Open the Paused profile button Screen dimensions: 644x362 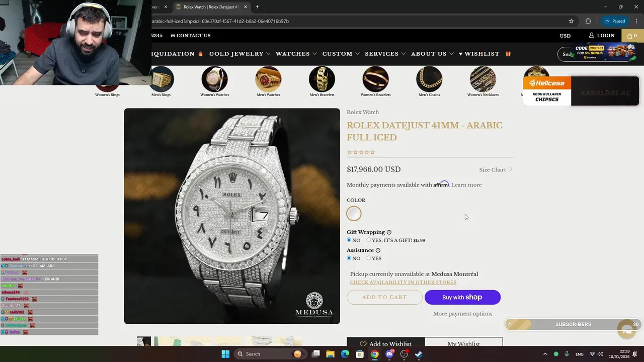click(x=615, y=21)
